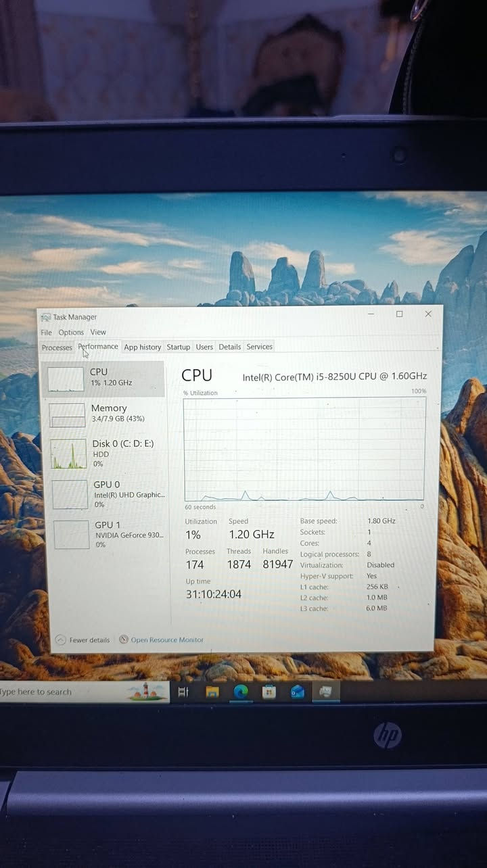Click the L2 cache 1.0 MB value
The width and height of the screenshot is (487, 868).
pos(377,598)
